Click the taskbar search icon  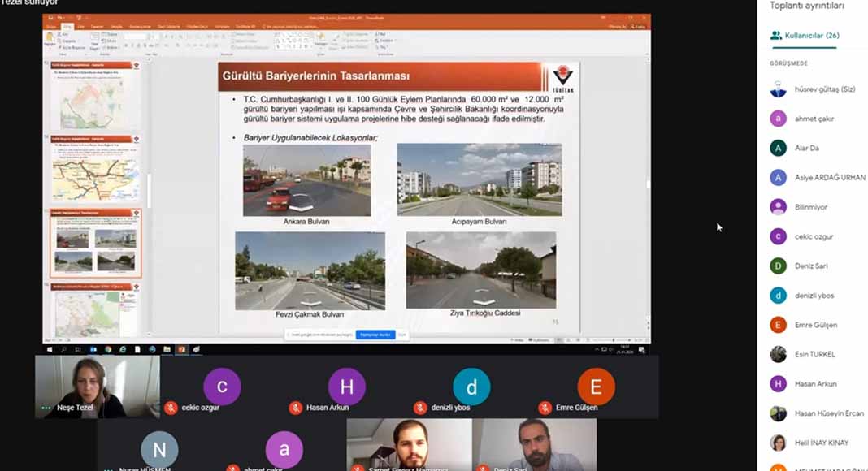coord(63,349)
